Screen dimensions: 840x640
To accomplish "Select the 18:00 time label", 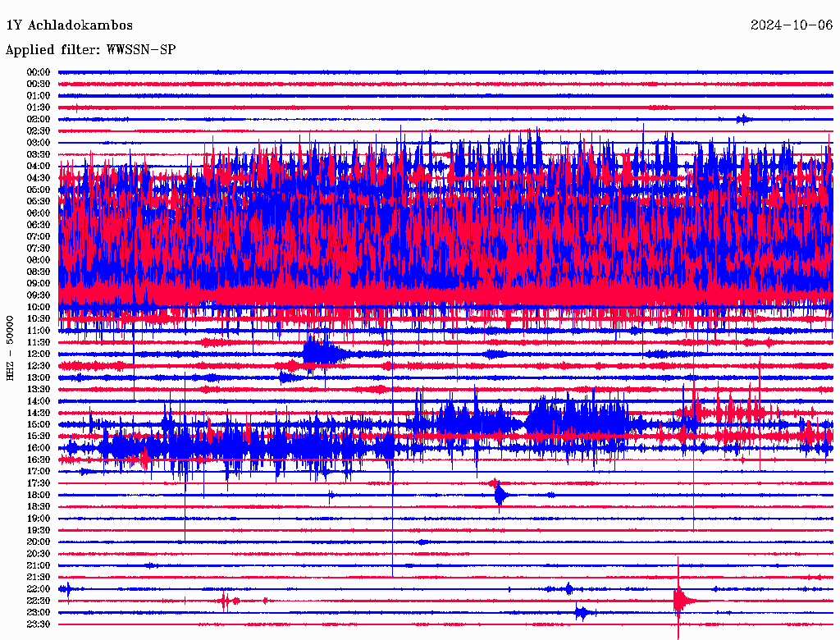I will pos(39,495).
